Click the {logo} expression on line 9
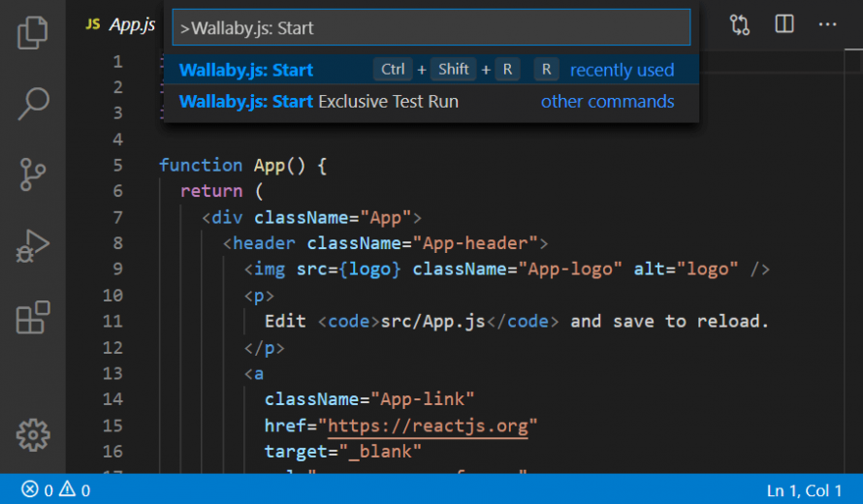 369,269
